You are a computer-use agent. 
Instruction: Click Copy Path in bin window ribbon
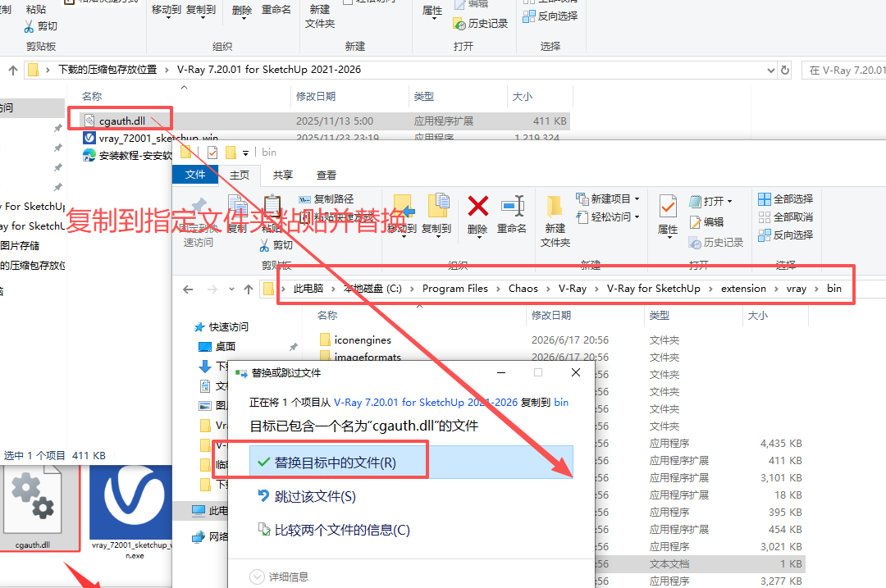[x=327, y=198]
